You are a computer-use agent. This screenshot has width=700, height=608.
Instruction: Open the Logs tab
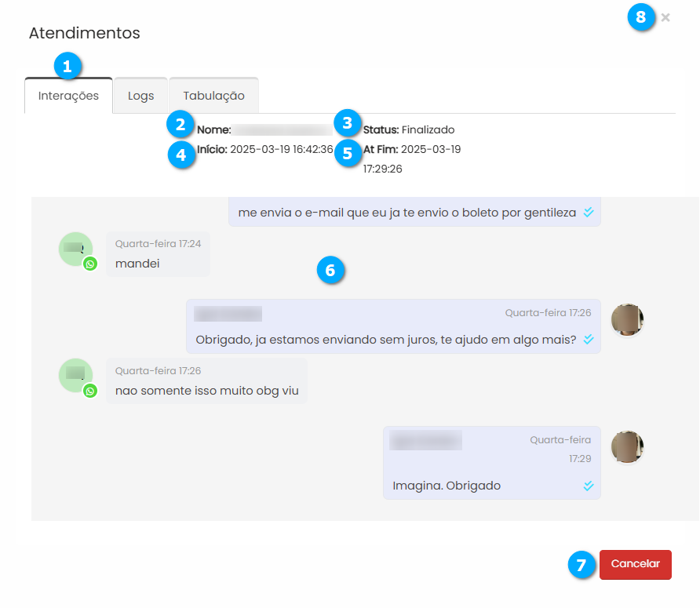140,96
